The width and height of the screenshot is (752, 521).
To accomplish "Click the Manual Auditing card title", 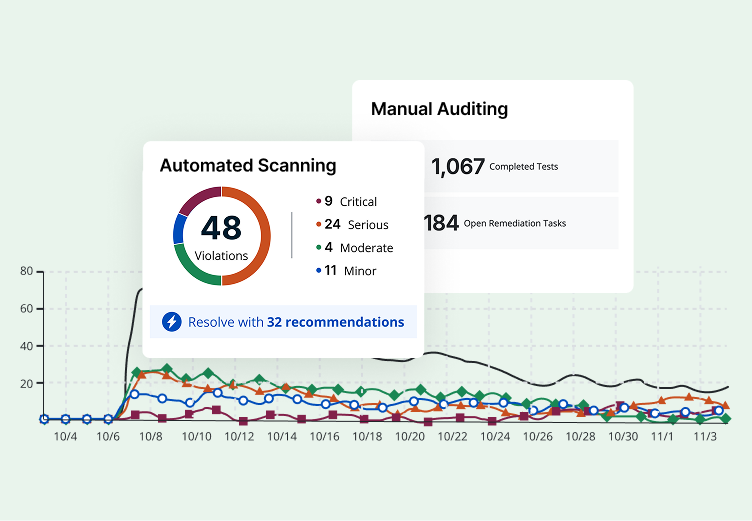I will click(439, 109).
